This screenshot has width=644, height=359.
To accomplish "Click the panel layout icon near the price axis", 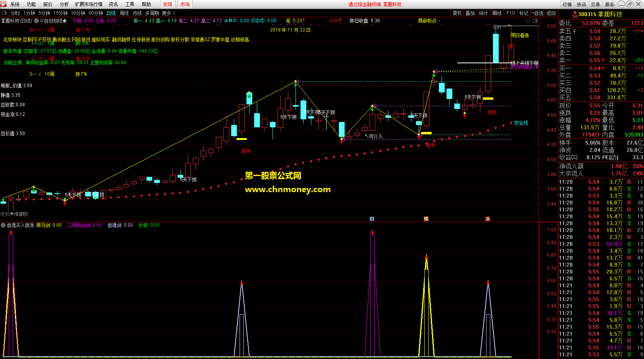I will tap(535, 21).
